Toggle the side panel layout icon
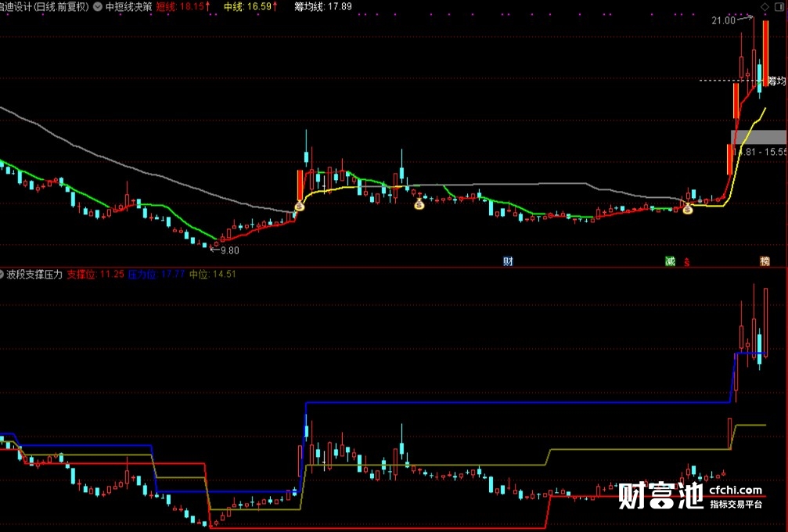This screenshot has width=788, height=532. 781,7
